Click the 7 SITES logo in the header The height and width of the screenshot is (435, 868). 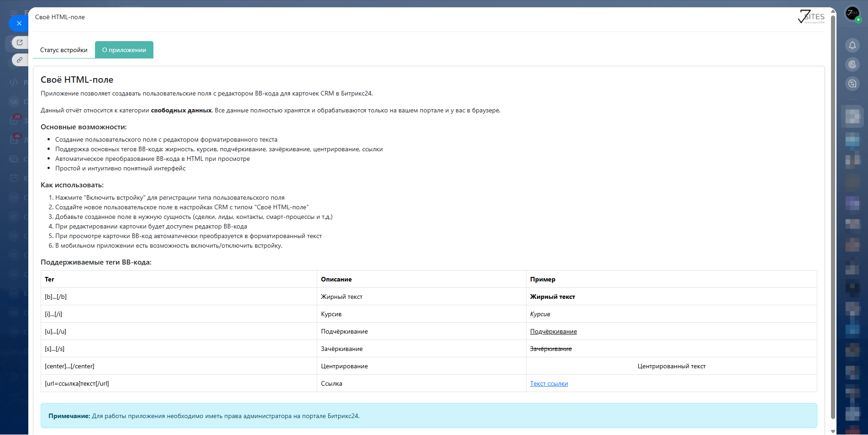point(811,17)
